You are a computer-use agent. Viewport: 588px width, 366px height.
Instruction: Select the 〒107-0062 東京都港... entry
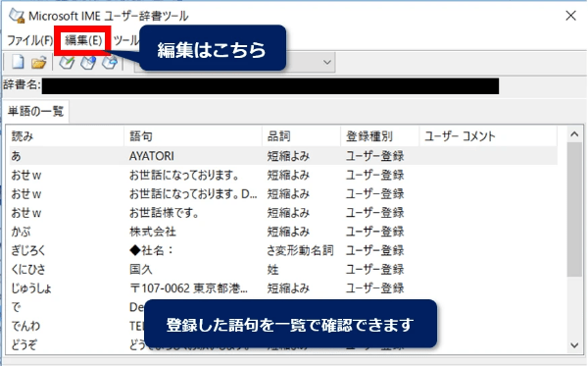[x=188, y=288]
